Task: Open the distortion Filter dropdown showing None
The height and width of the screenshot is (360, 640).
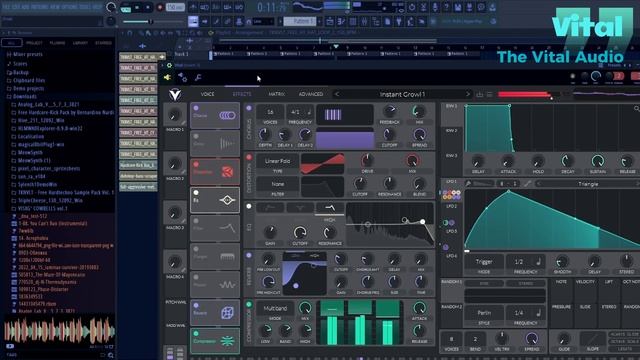Action: click(278, 184)
